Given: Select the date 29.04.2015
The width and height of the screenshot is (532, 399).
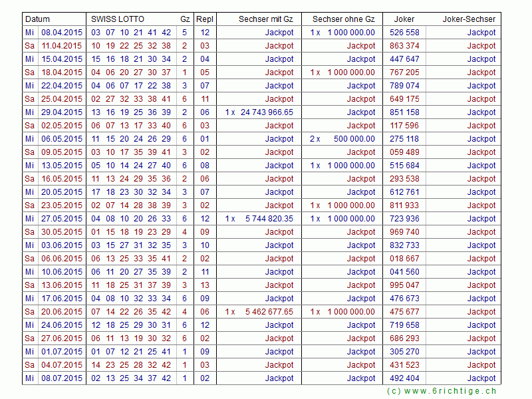Looking at the screenshot, I should 62,112.
